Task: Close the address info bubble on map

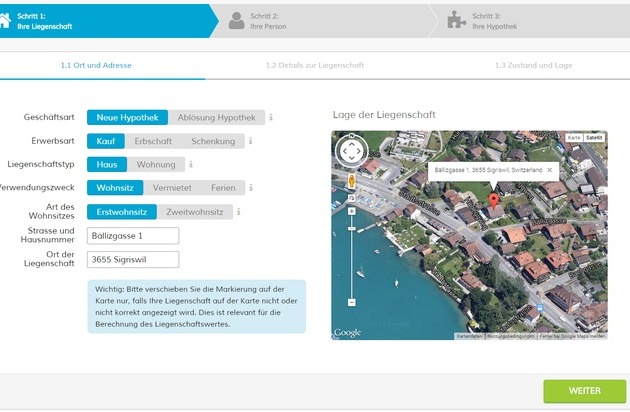Action: [x=549, y=171]
